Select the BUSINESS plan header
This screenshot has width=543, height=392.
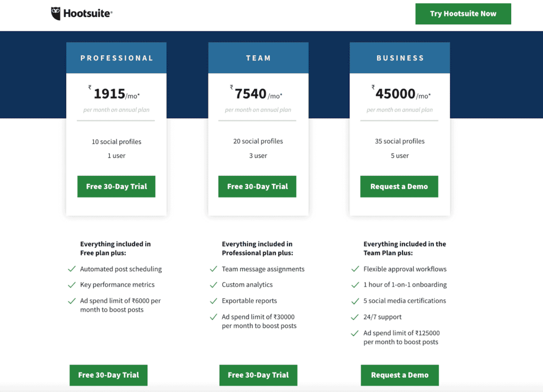click(399, 57)
